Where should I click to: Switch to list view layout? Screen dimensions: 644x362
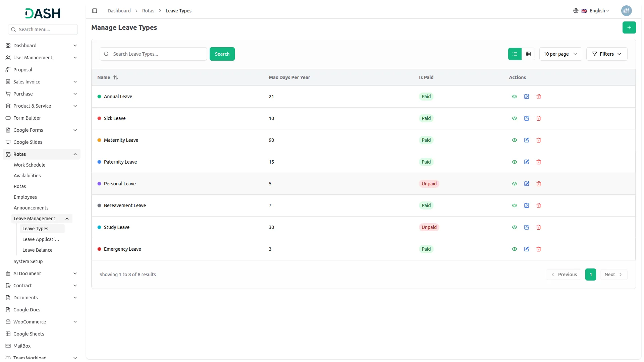tap(515, 54)
